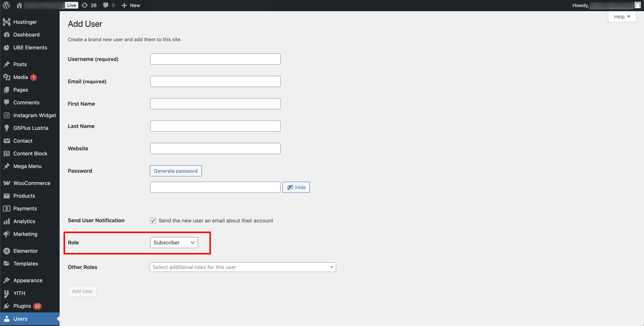
Task: Click the WooCommerce sidebar icon
Action: (7, 183)
